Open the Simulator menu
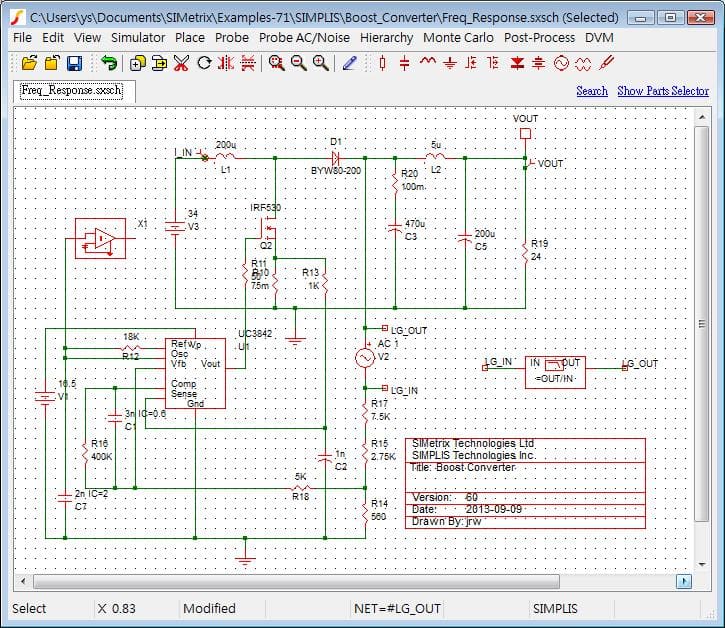The height and width of the screenshot is (628, 725). 138,37
